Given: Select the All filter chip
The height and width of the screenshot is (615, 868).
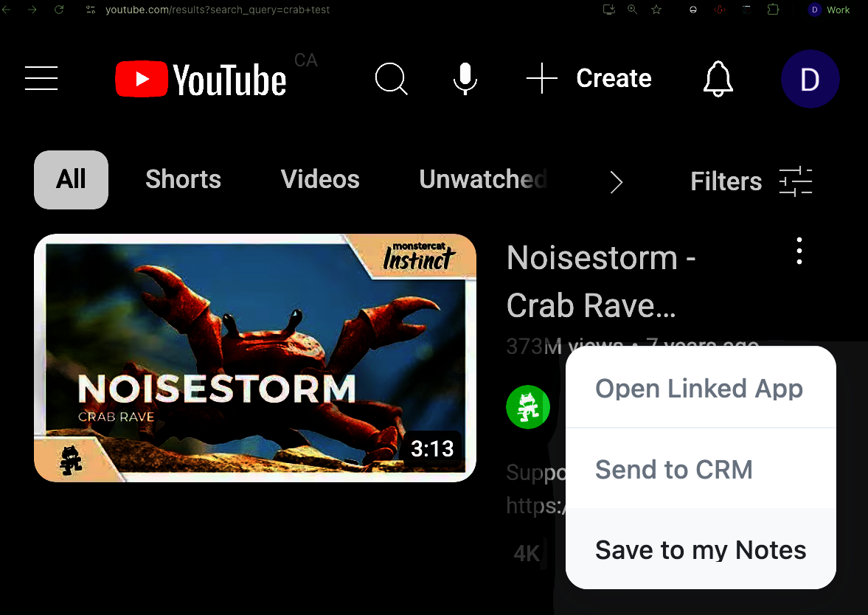Looking at the screenshot, I should 71,180.
